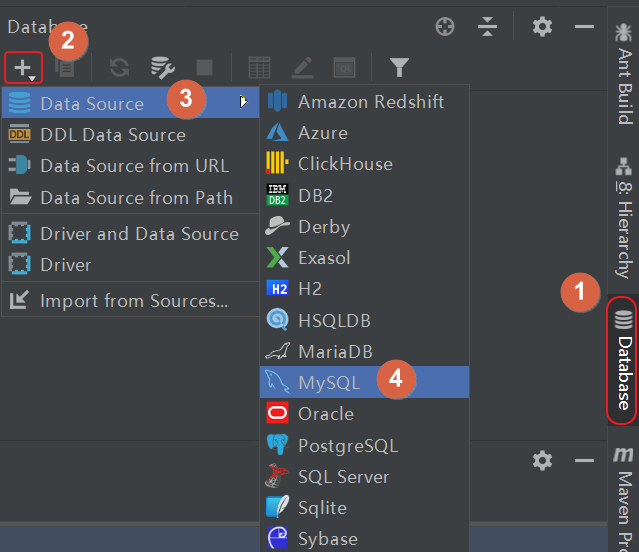
Task: Hide the lower panel with minus icon
Action: tap(584, 461)
